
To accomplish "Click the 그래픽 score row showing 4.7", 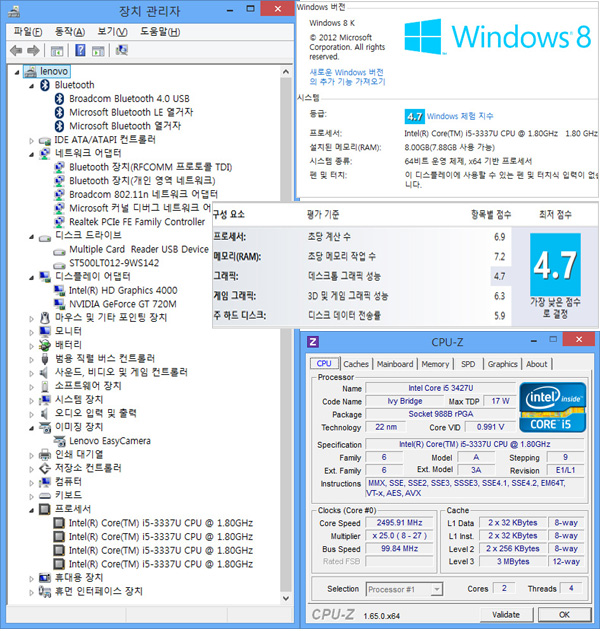I will click(362, 276).
